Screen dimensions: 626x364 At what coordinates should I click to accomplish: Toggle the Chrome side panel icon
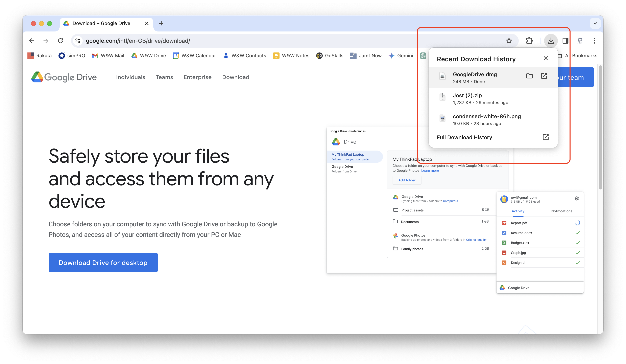(x=565, y=41)
